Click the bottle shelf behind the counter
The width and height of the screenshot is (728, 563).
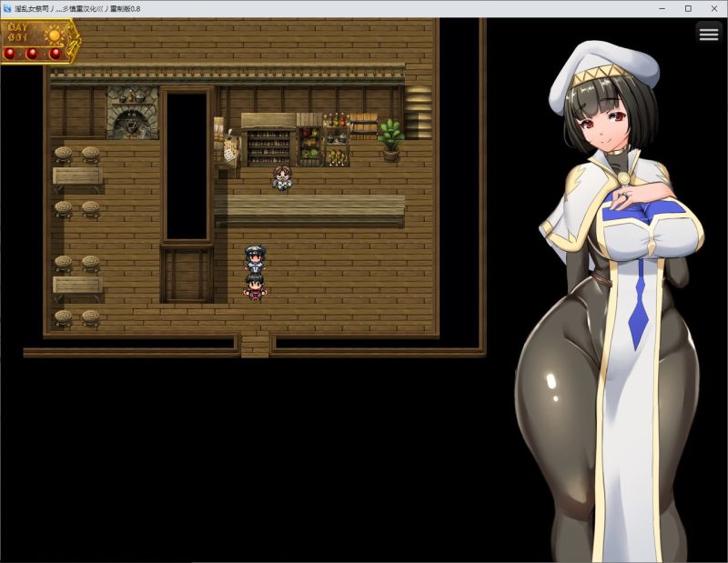(268, 140)
